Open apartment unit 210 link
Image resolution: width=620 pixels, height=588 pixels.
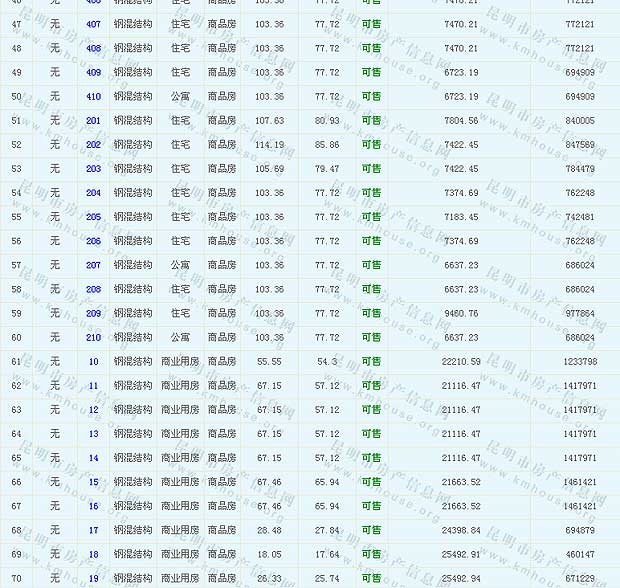tap(93, 337)
